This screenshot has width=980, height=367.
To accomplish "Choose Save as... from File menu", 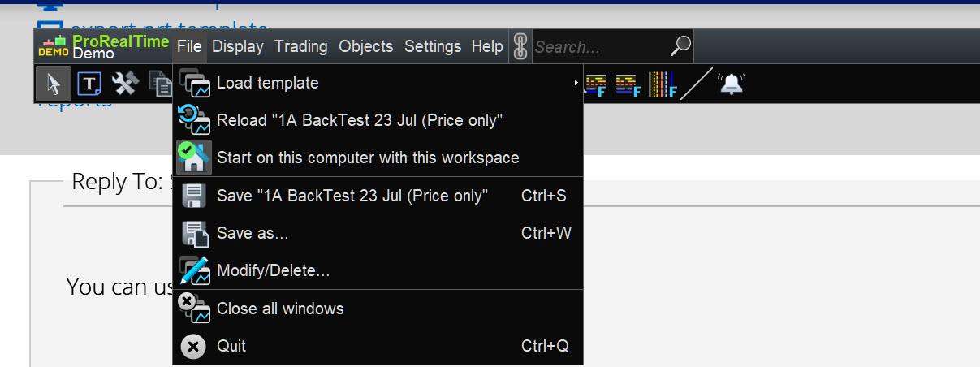I will point(253,234).
